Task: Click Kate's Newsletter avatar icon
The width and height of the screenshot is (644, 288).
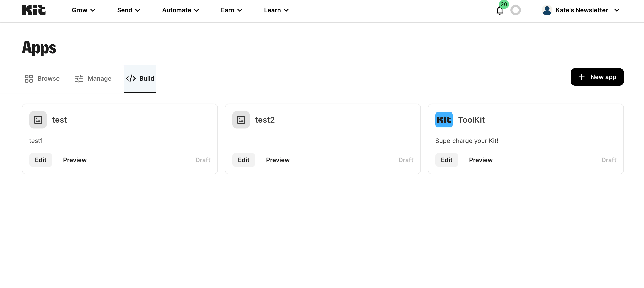Action: click(x=547, y=10)
